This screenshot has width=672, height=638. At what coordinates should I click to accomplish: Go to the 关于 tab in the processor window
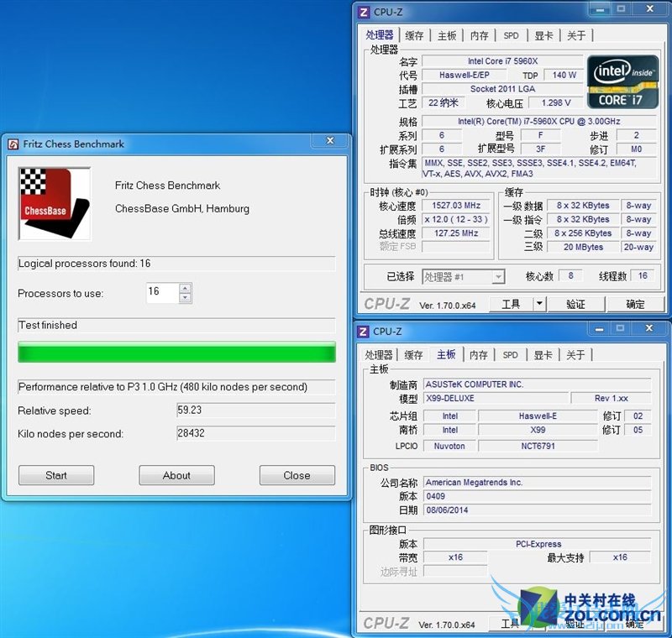[x=576, y=35]
